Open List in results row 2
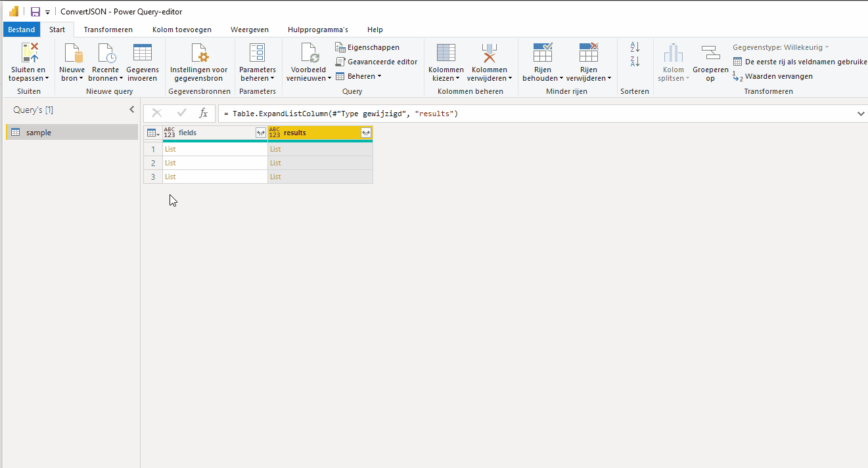Viewport: 868px width, 468px height. tap(275, 163)
